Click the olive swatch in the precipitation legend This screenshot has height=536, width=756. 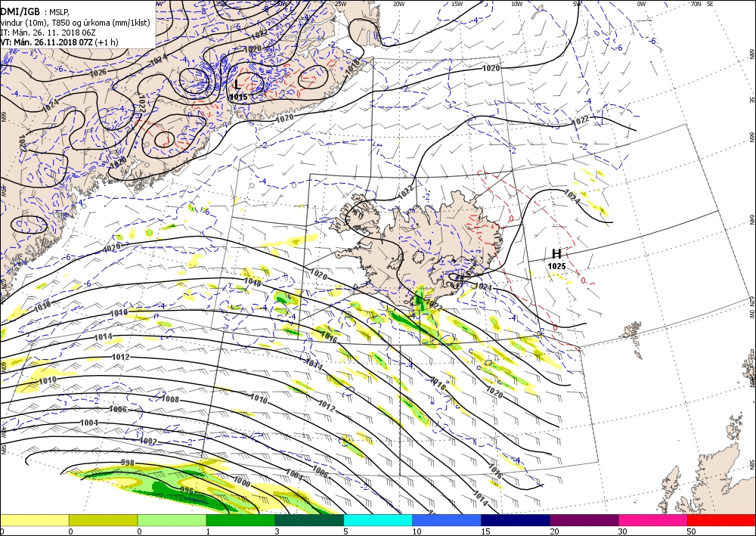click(103, 520)
